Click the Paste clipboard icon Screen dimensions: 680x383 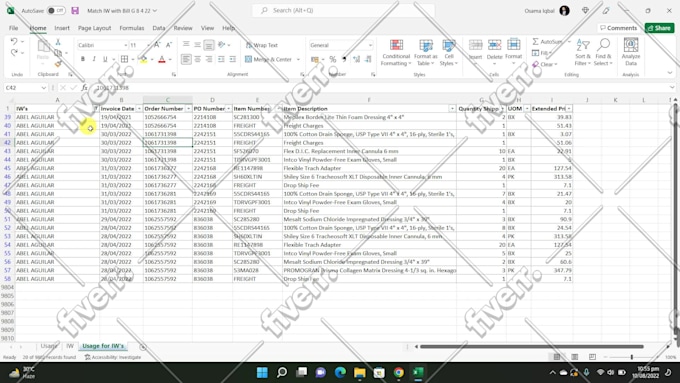[x=43, y=46]
